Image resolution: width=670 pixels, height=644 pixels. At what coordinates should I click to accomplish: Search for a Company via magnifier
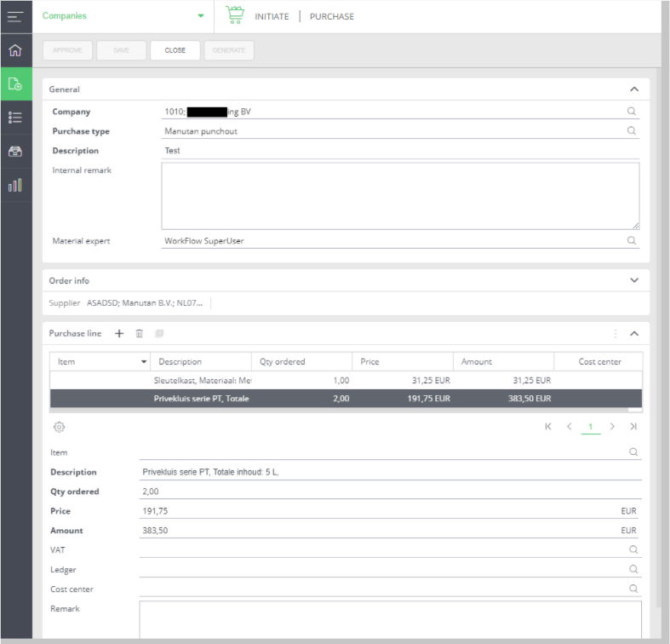pyautogui.click(x=632, y=112)
